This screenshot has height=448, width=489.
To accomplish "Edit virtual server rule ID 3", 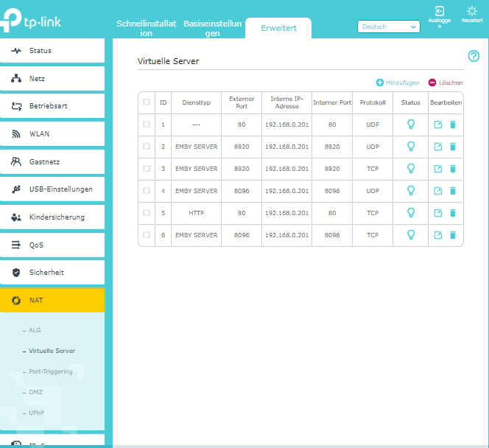I will click(438, 169).
